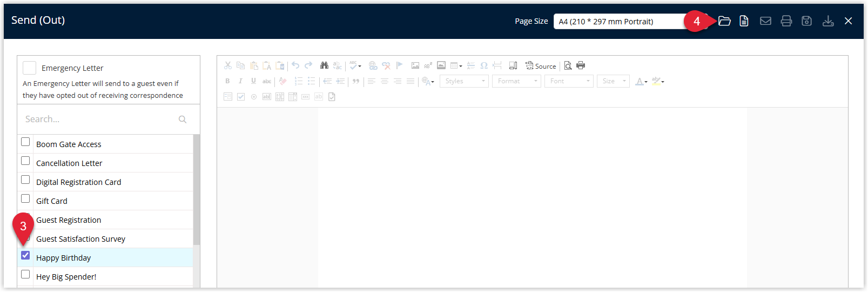Click the Remove Format eraser icon
The height and width of the screenshot is (292, 868).
282,81
